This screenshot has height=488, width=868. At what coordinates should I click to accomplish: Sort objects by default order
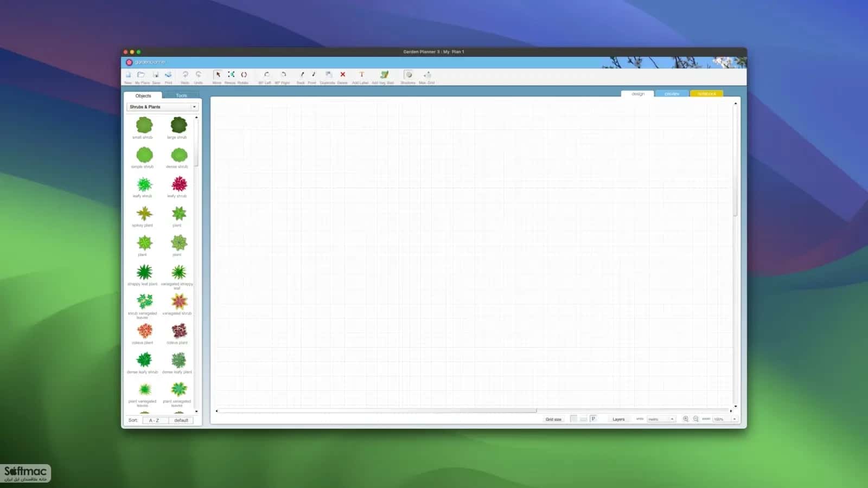click(181, 420)
